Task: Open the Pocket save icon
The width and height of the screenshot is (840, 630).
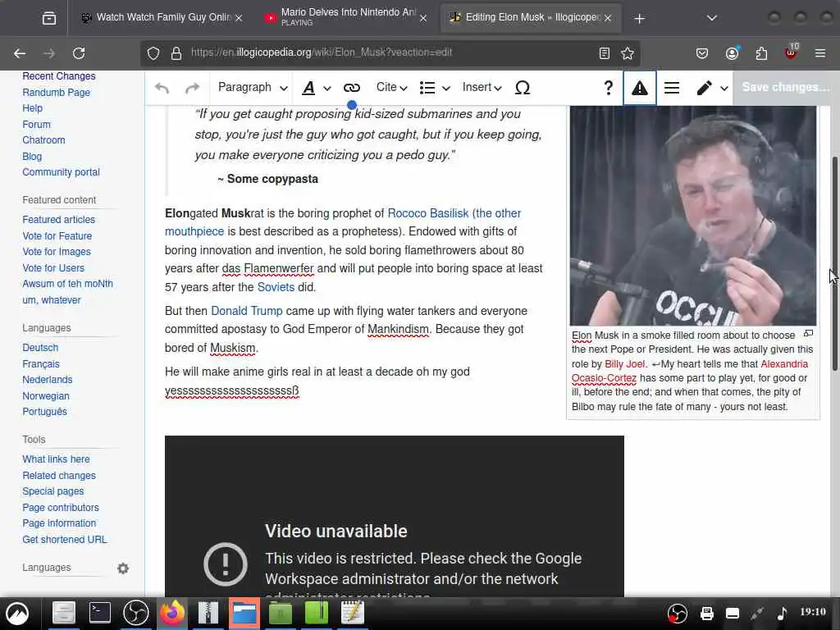Action: (x=702, y=53)
